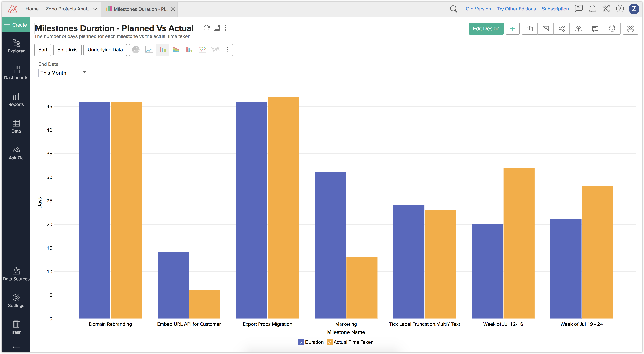Open Dashboards in the sidebar

[16, 73]
